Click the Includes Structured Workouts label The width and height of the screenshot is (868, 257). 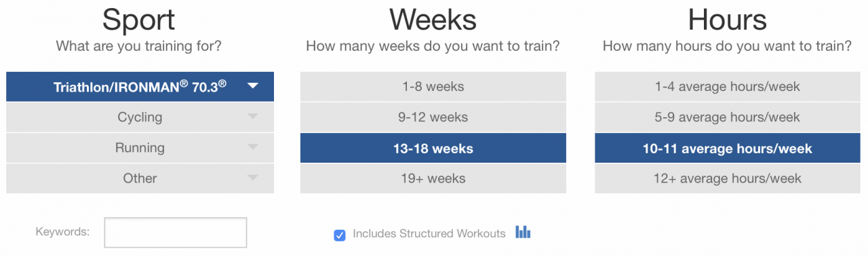(x=429, y=234)
